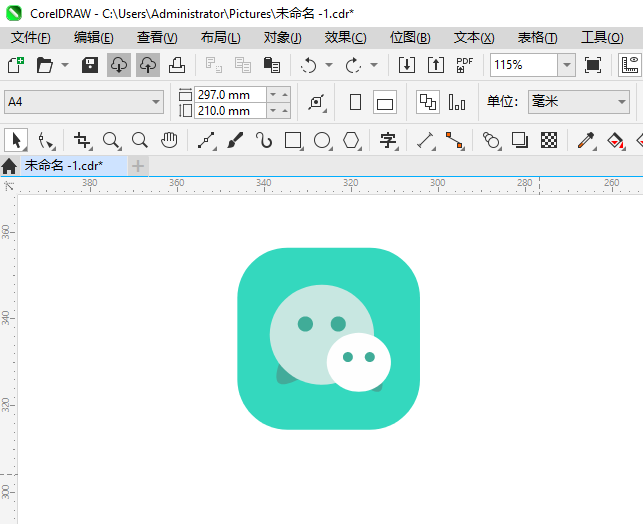This screenshot has height=524, width=643.
Task: Click the cloud download icon
Action: (119, 65)
